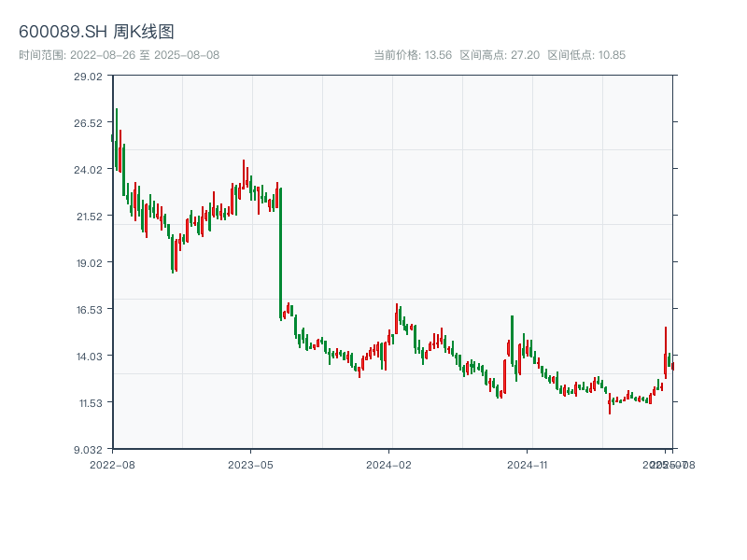
Task: Click the 区间低点 10.85 label
Action: (x=586, y=55)
